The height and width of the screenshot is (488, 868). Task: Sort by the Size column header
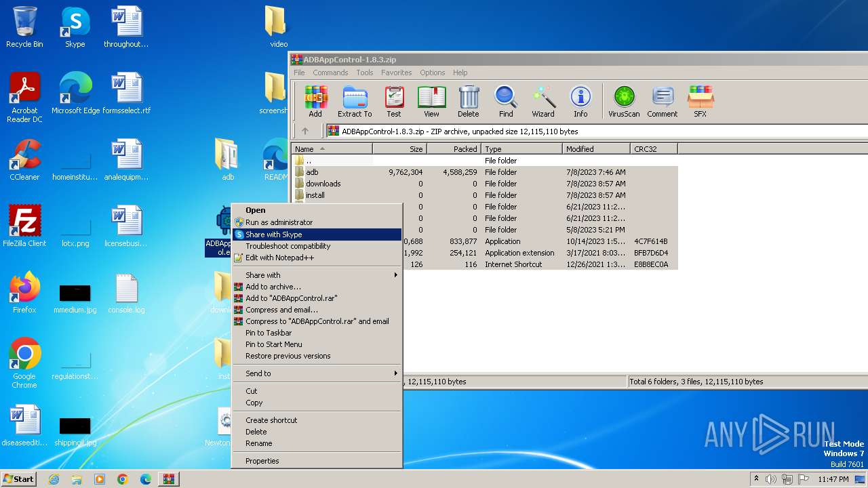click(400, 149)
